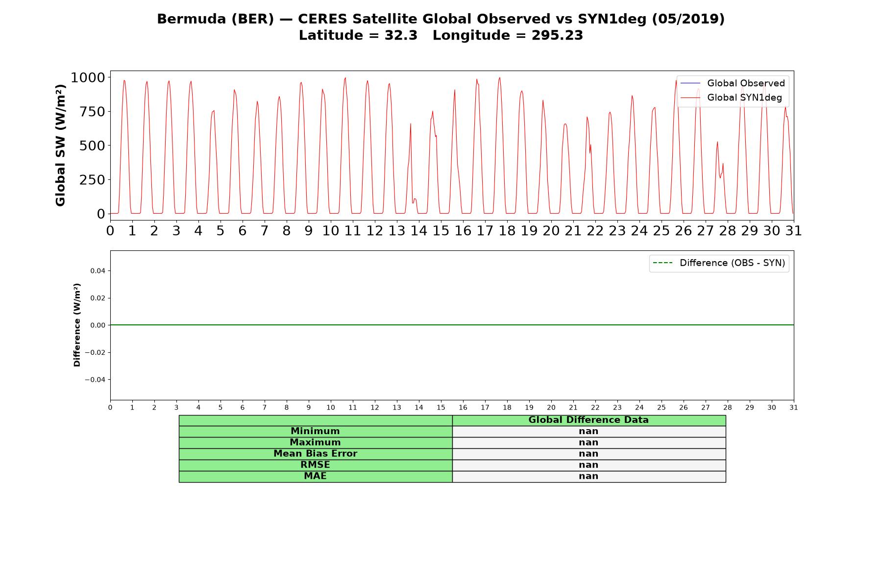Screen dimensions: 882x588
Task: Click the Difference (W/m²) y-axis label
Action: pyautogui.click(x=77, y=325)
